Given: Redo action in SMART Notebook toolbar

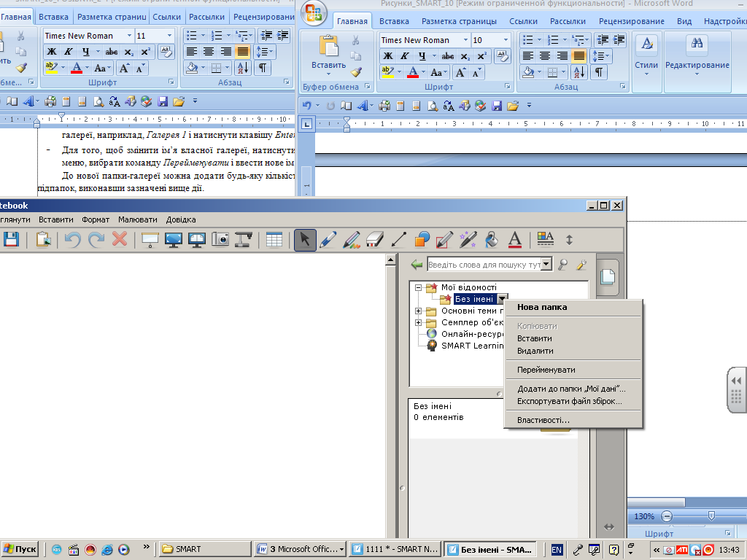Looking at the screenshot, I should click(96, 239).
